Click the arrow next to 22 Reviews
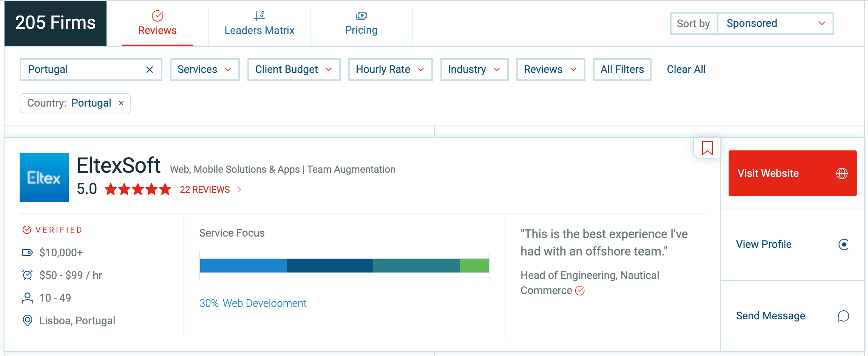Viewport: 868px width, 356px height. coord(239,190)
